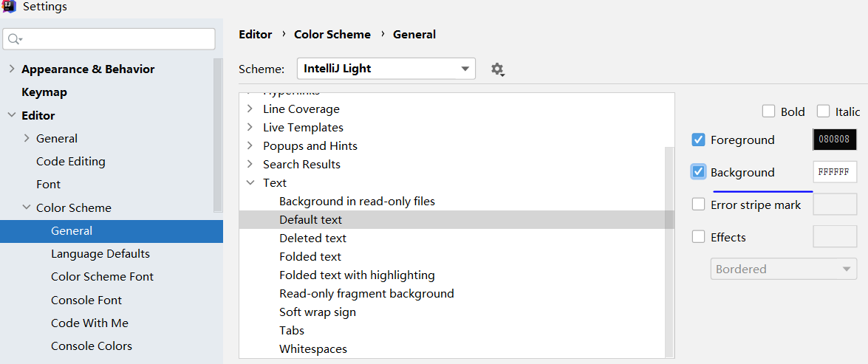The width and height of the screenshot is (868, 364).
Task: Enable the Error stripe mark checkbox
Action: tap(698, 205)
